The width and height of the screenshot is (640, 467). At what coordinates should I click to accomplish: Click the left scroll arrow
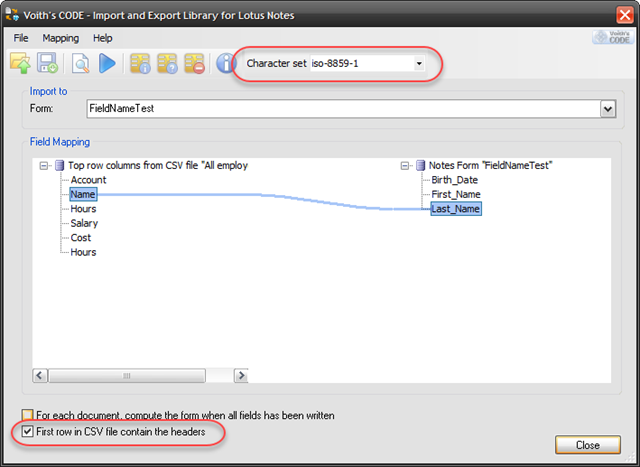(x=40, y=375)
